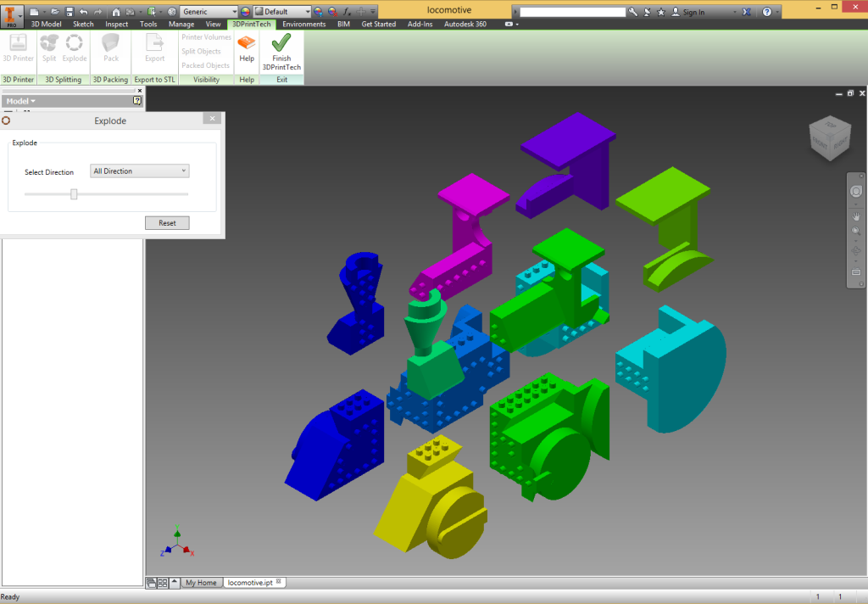Open the Environments ribbon tab

[x=304, y=25]
